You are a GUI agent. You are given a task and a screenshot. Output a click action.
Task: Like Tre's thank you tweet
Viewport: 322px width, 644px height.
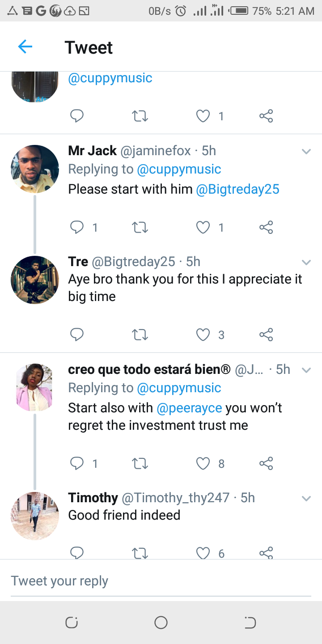point(203,335)
